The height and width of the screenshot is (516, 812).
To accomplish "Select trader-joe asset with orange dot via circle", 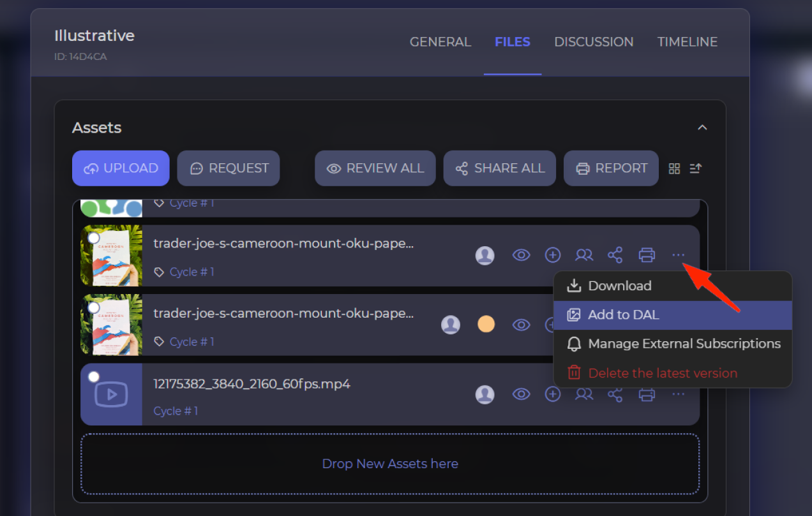I will [94, 307].
